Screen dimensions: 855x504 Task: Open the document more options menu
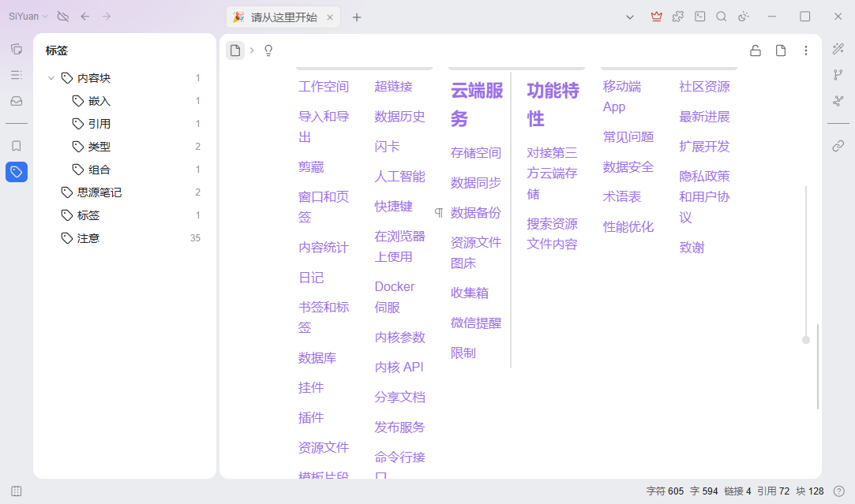(x=806, y=50)
